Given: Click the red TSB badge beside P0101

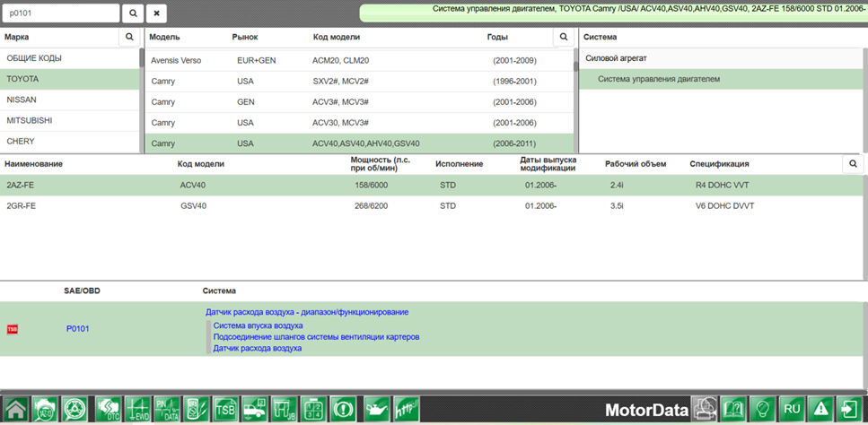Looking at the screenshot, I should click(x=13, y=329).
